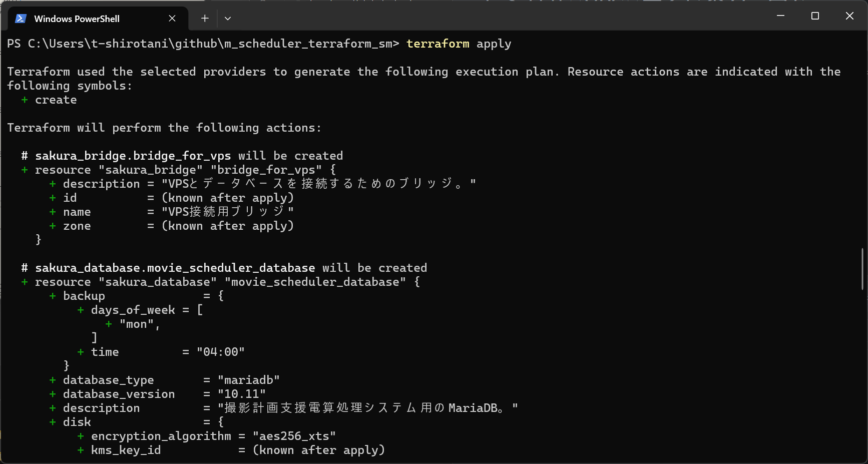Click the sakura_database.movie_scheduler_database comment heading
868x464 pixels.
pos(175,268)
